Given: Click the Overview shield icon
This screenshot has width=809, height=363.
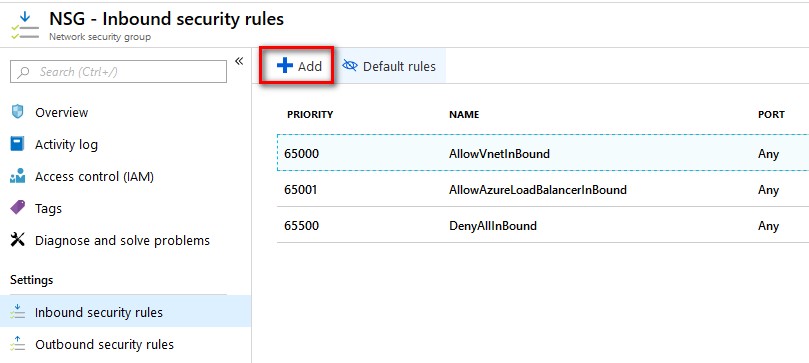Looking at the screenshot, I should click(x=18, y=112).
